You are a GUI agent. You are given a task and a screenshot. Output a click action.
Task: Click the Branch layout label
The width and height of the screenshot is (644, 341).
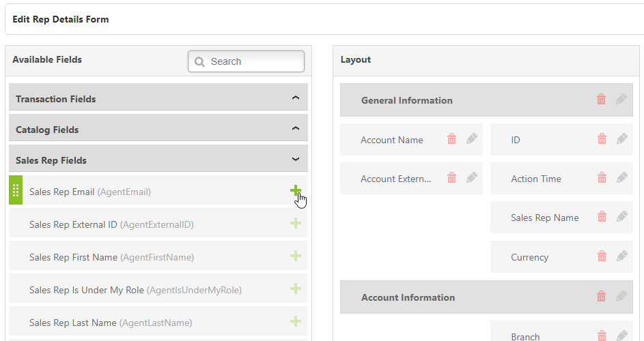525,336
